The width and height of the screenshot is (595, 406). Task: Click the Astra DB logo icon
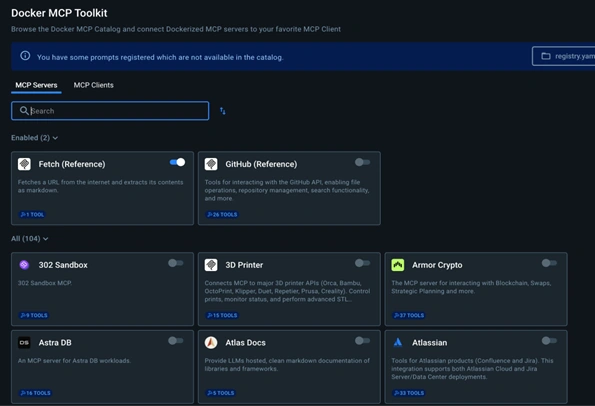[24, 342]
